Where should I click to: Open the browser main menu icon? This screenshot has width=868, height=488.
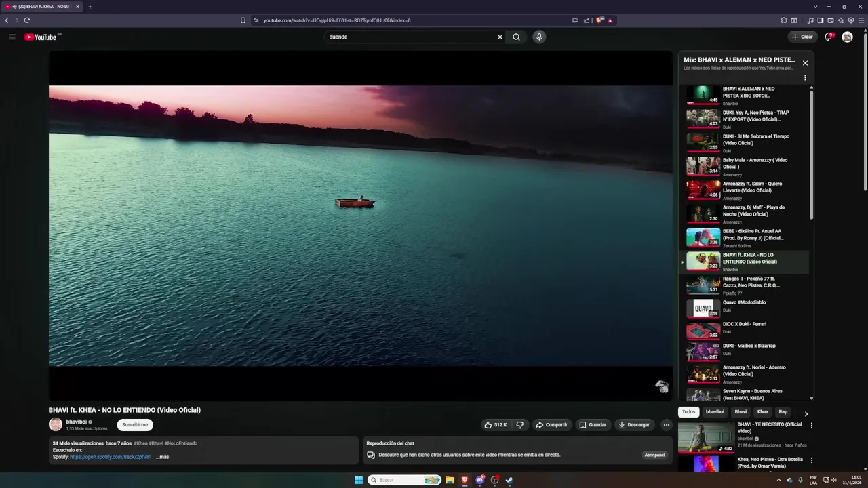click(x=861, y=20)
